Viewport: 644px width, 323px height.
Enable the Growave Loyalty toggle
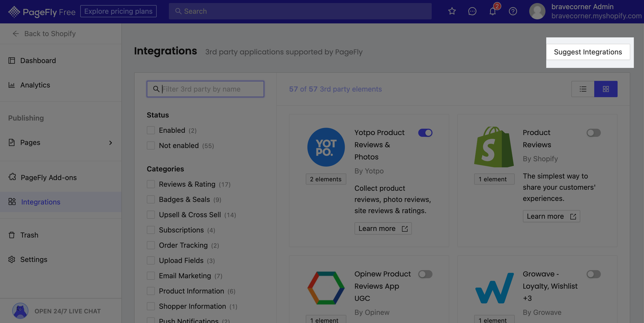point(594,274)
